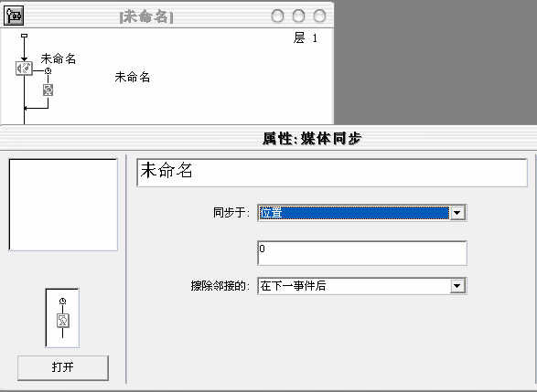
Task: Click the position value field containing 0
Action: point(362,253)
